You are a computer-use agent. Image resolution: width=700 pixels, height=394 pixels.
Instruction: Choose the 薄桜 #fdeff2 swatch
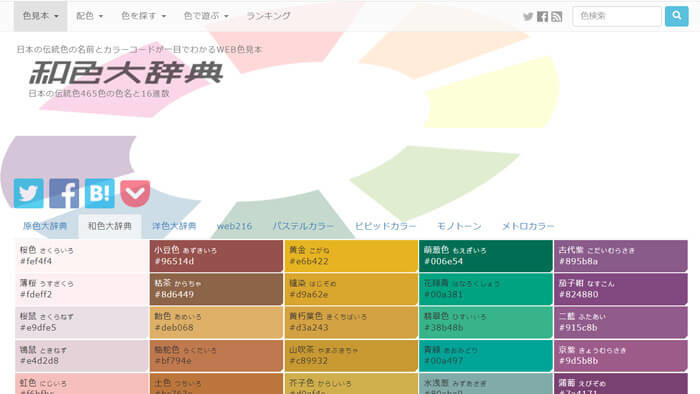click(x=82, y=289)
